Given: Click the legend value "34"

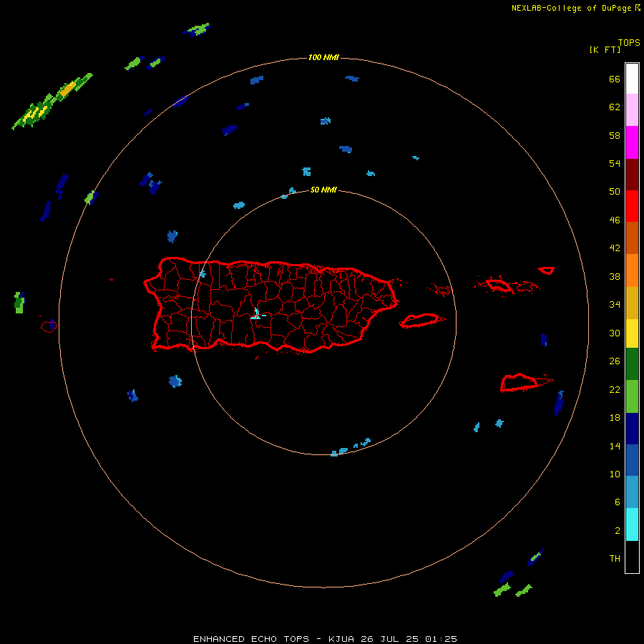Looking at the screenshot, I should pos(615,305).
